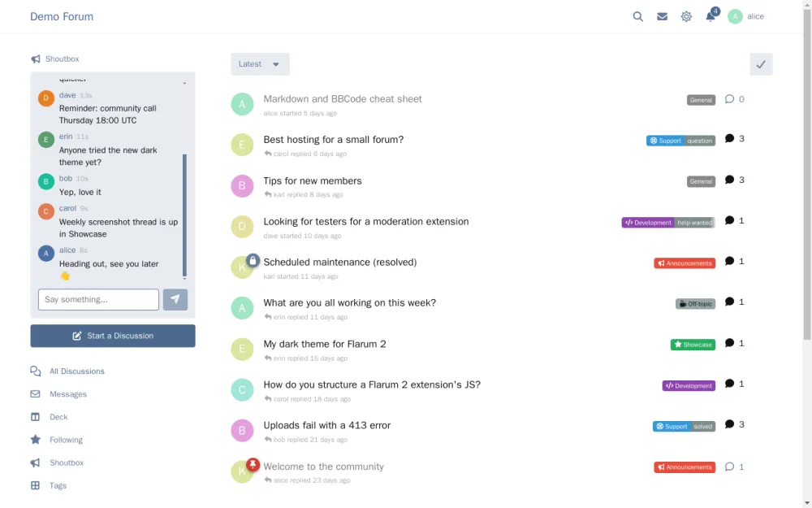Open the Demo Forum home link
Image resolution: width=812 pixels, height=508 pixels.
point(62,16)
